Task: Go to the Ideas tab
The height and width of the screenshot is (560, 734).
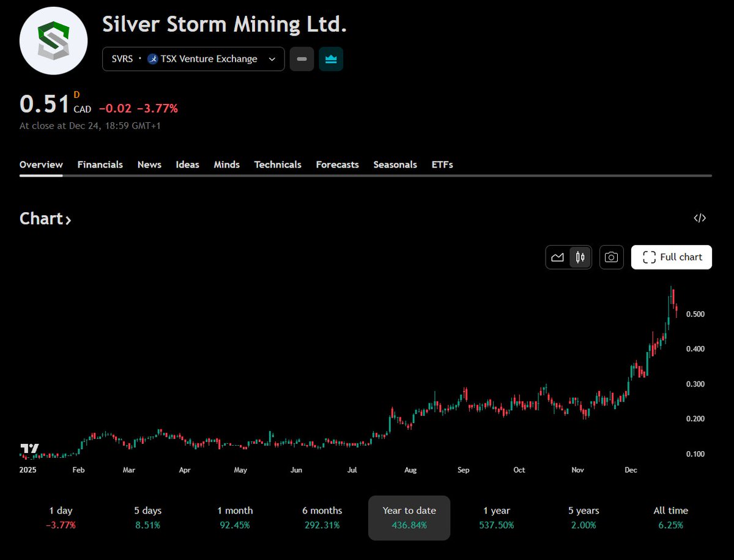Action: coord(187,164)
